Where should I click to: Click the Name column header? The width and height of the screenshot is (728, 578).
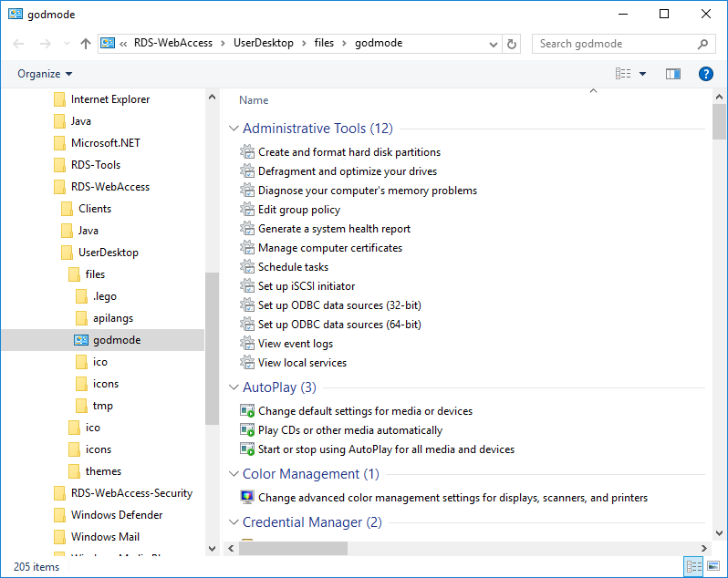(254, 100)
